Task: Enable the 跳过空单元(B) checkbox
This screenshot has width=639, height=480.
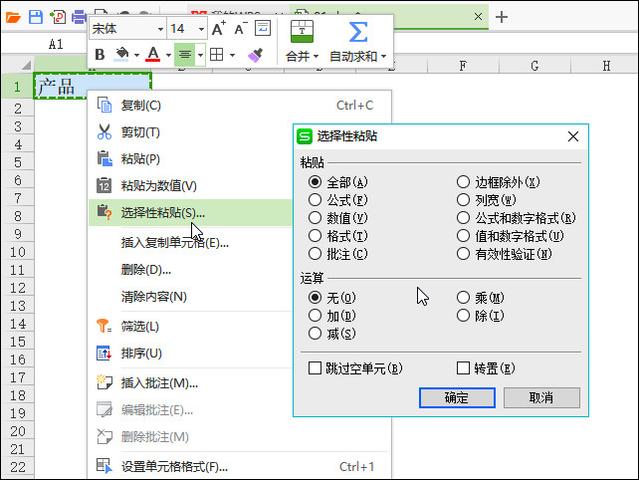Action: click(315, 368)
